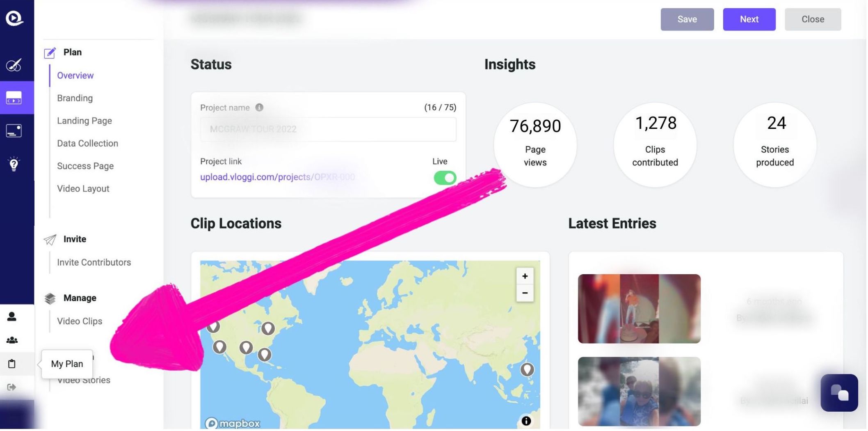This screenshot has height=431, width=868.
Task: Click the mapbox logo
Action: [x=233, y=424]
